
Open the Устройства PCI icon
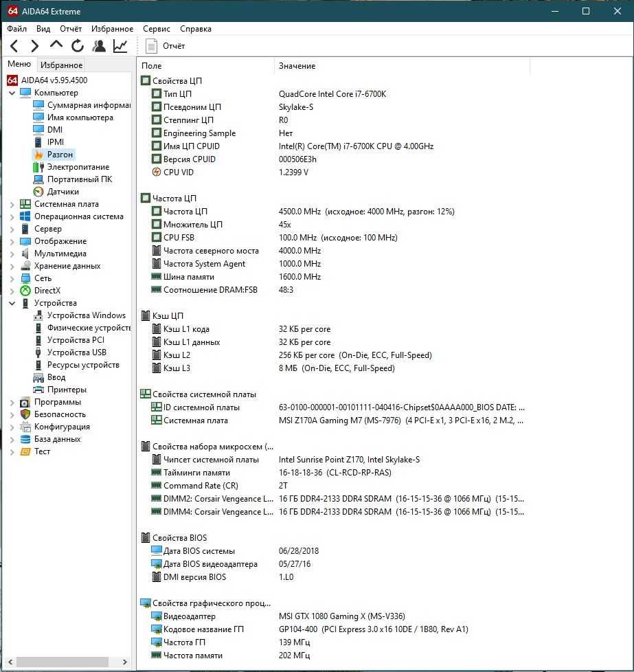point(38,340)
